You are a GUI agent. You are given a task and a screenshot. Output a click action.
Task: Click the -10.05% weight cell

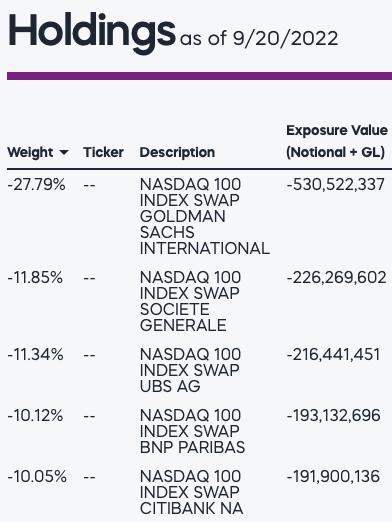coord(37,476)
